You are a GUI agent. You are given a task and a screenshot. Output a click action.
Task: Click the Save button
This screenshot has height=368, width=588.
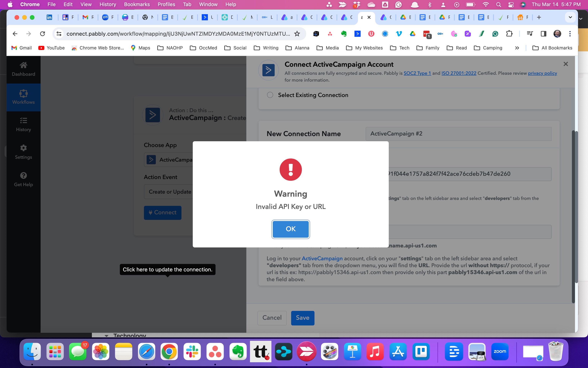(302, 318)
